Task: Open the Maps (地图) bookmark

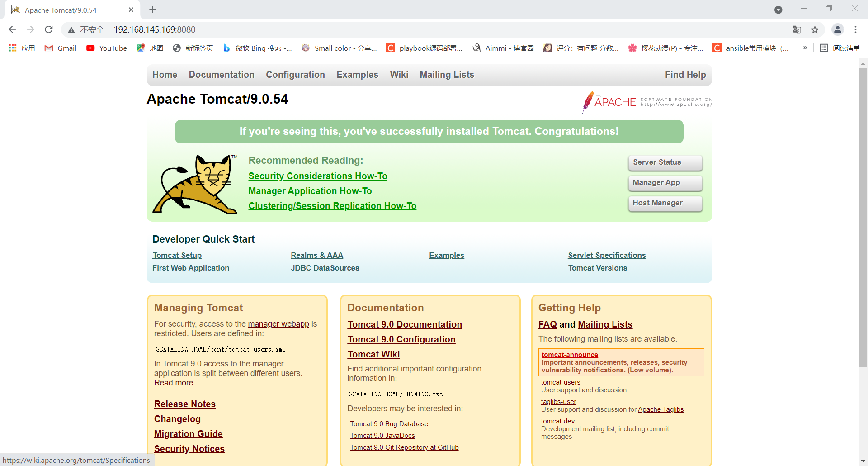Action: tap(150, 48)
